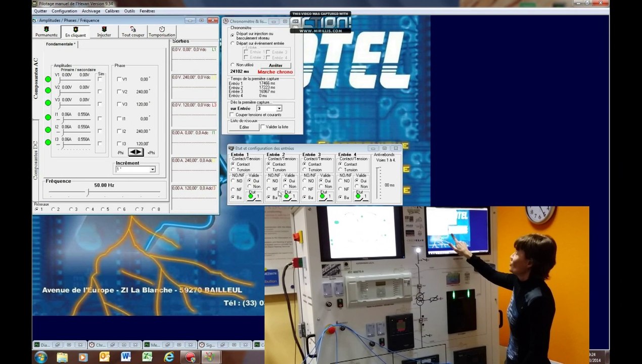Open the Outils menu
This screenshot has width=642, height=364.
click(x=129, y=11)
